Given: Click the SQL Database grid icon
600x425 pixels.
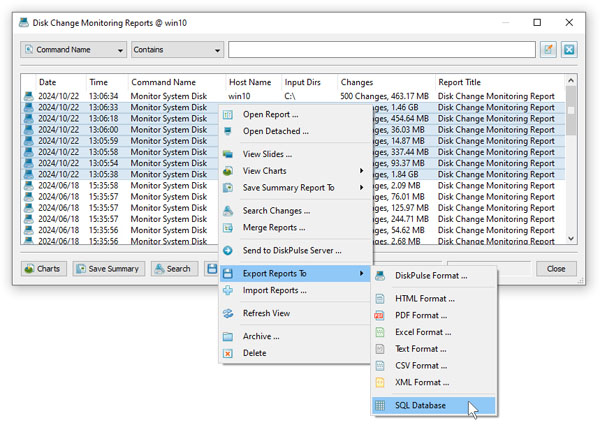Looking at the screenshot, I should tap(380, 405).
